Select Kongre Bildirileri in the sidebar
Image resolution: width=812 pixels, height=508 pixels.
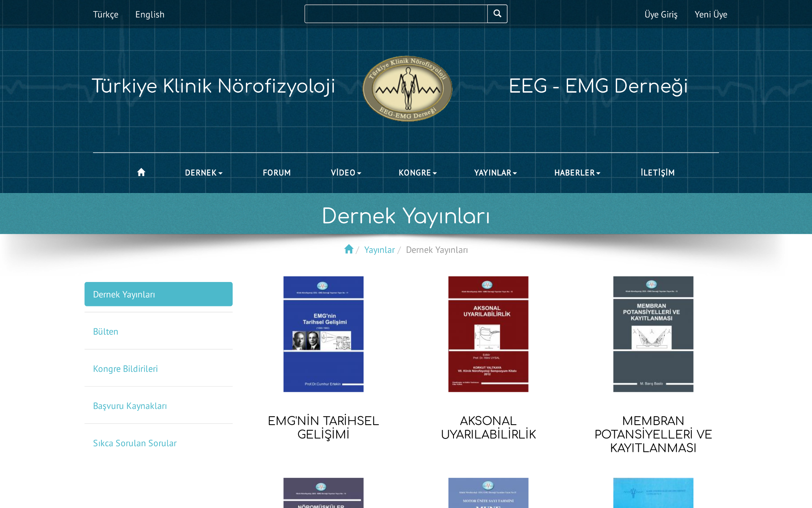pyautogui.click(x=158, y=369)
